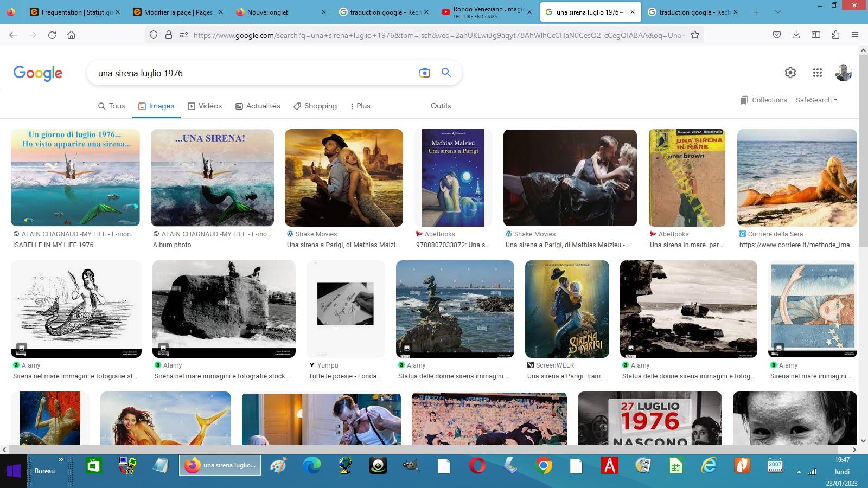
Task: Open Corriere della Sera mermaid beach image
Action: coord(797,177)
